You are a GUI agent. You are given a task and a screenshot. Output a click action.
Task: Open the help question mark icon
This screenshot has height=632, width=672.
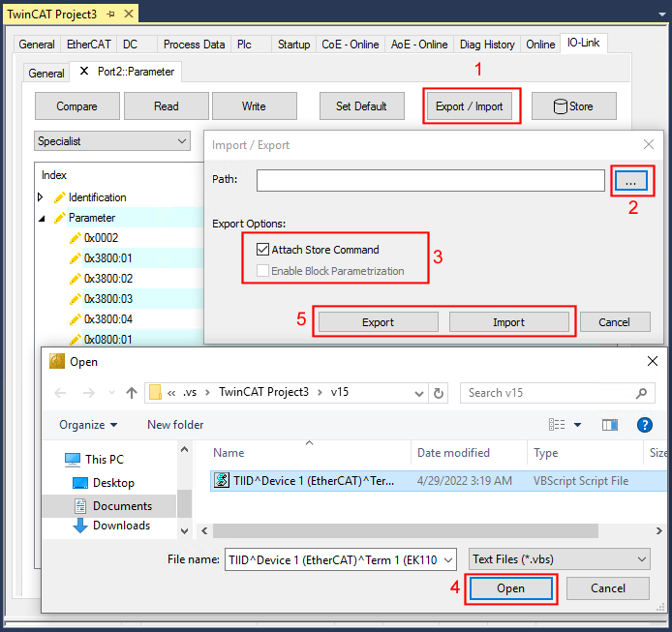pos(644,425)
